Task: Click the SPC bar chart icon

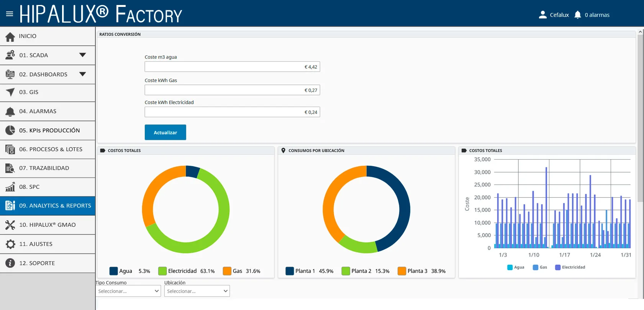Action: pyautogui.click(x=10, y=187)
